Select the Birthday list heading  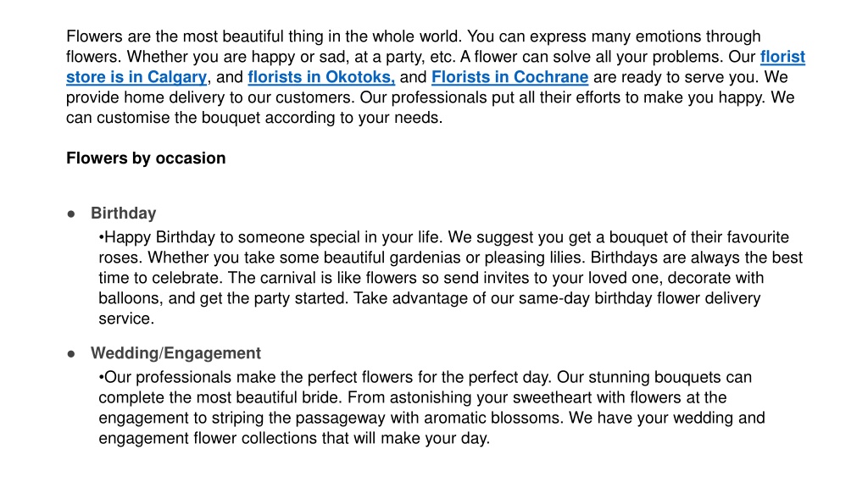(x=124, y=213)
